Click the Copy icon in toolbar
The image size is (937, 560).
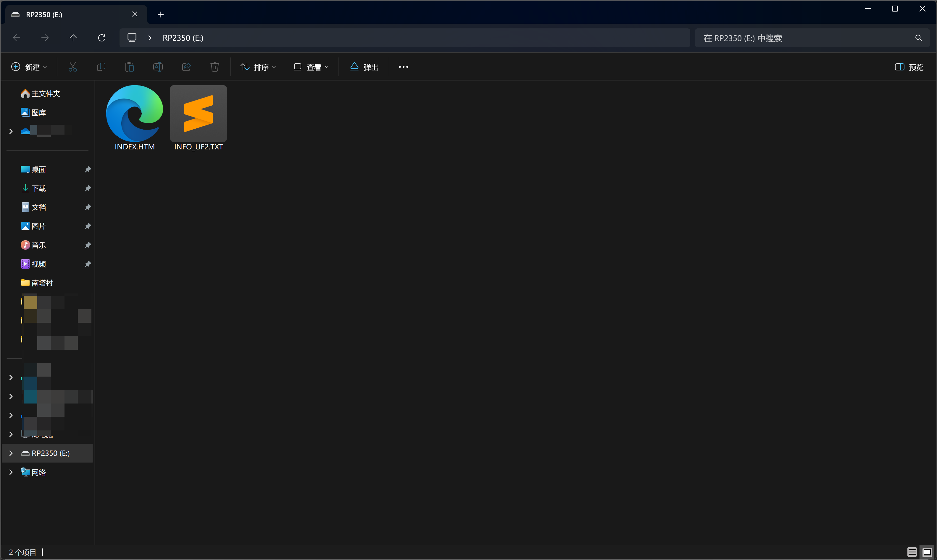[101, 67]
